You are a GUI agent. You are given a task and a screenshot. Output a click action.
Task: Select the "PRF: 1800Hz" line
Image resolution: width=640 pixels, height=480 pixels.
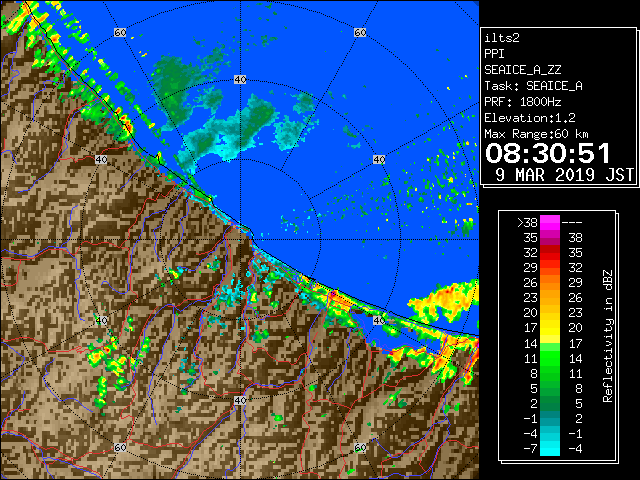click(x=523, y=102)
